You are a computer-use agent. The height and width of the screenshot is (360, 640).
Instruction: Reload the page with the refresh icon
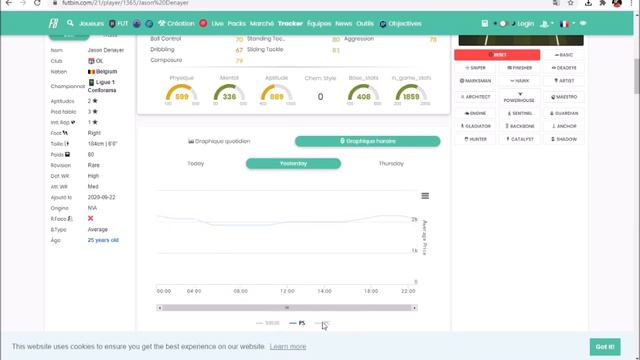tap(37, 3)
